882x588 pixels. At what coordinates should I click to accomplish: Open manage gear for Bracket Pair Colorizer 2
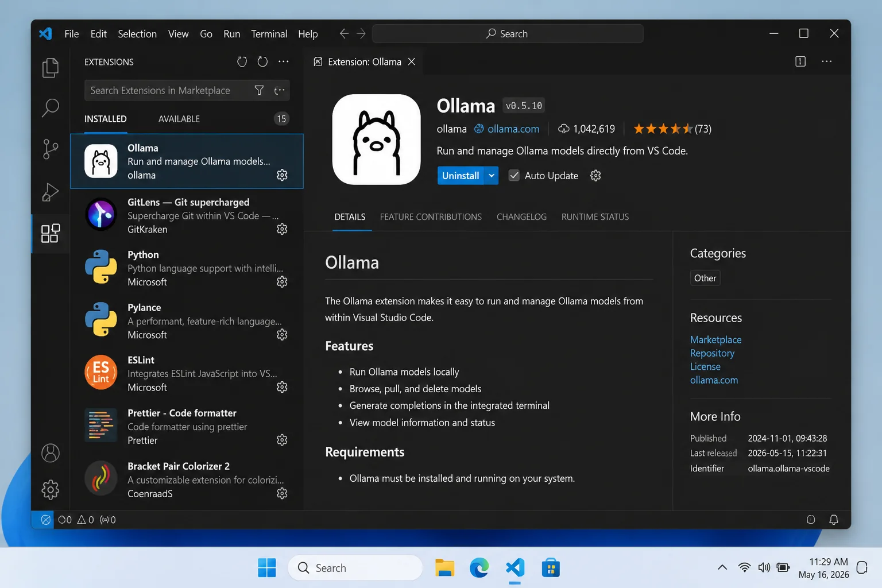click(x=282, y=493)
